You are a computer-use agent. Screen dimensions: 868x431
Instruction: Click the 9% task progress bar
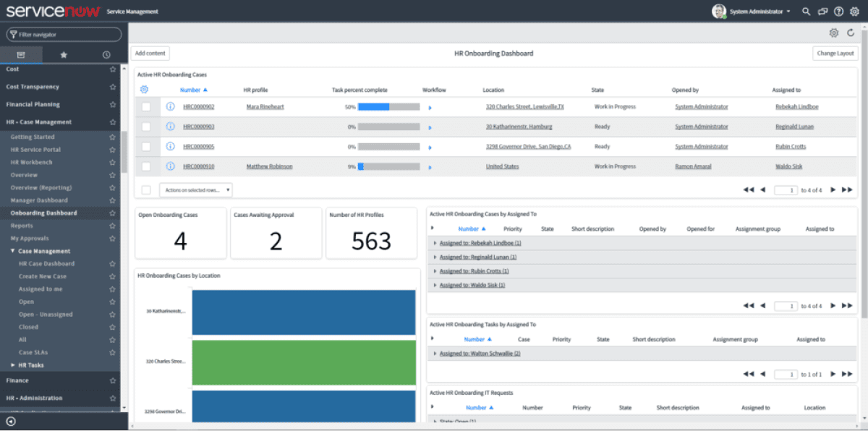[x=388, y=166]
